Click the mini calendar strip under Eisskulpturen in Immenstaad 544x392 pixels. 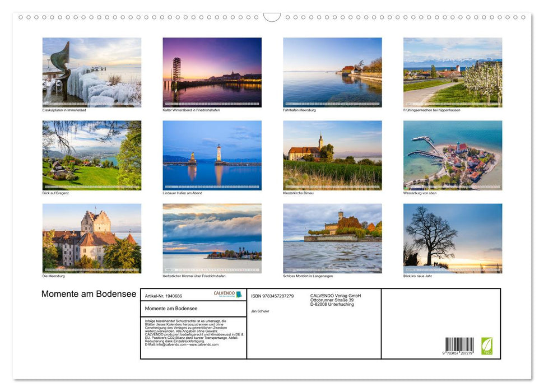click(92, 104)
